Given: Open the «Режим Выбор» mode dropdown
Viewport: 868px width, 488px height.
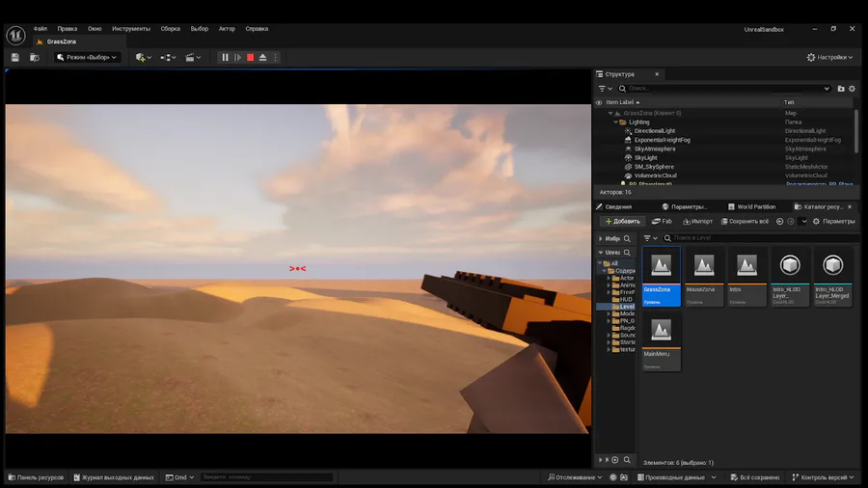Looking at the screenshot, I should 87,58.
